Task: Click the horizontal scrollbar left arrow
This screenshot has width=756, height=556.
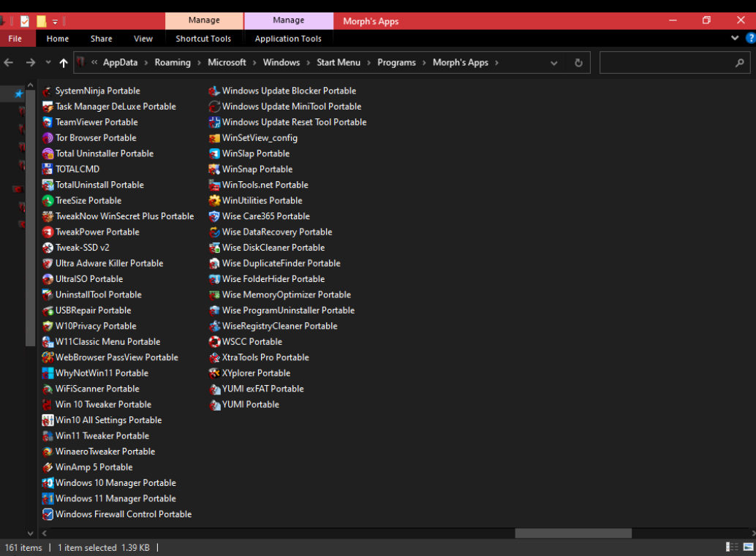Action: tap(45, 533)
